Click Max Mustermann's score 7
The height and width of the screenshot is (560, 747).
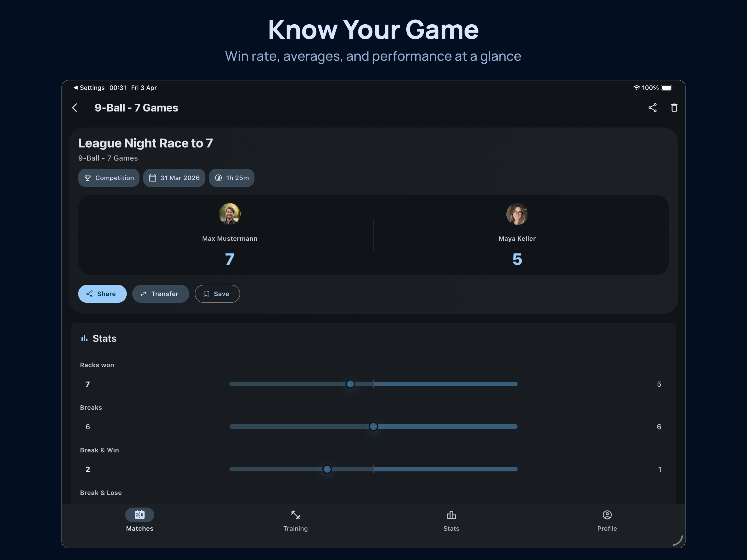pos(230,259)
